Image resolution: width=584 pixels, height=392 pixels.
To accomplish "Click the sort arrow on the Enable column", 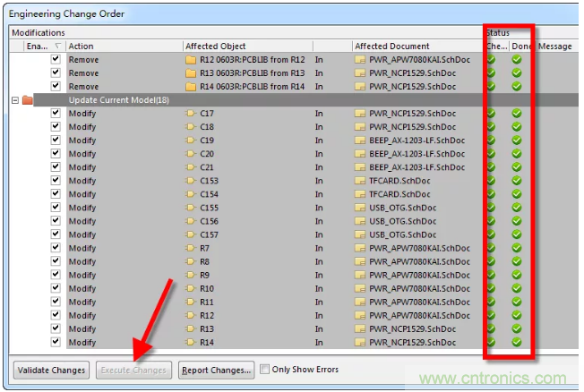I will [x=59, y=46].
